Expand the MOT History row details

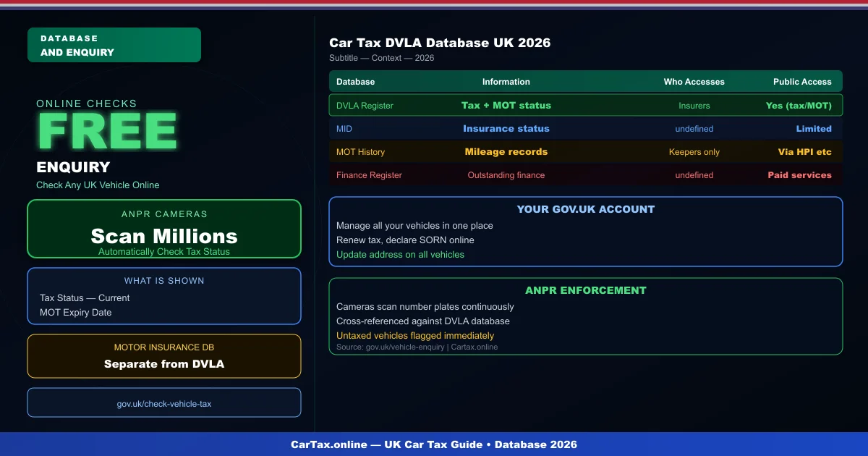coord(586,152)
